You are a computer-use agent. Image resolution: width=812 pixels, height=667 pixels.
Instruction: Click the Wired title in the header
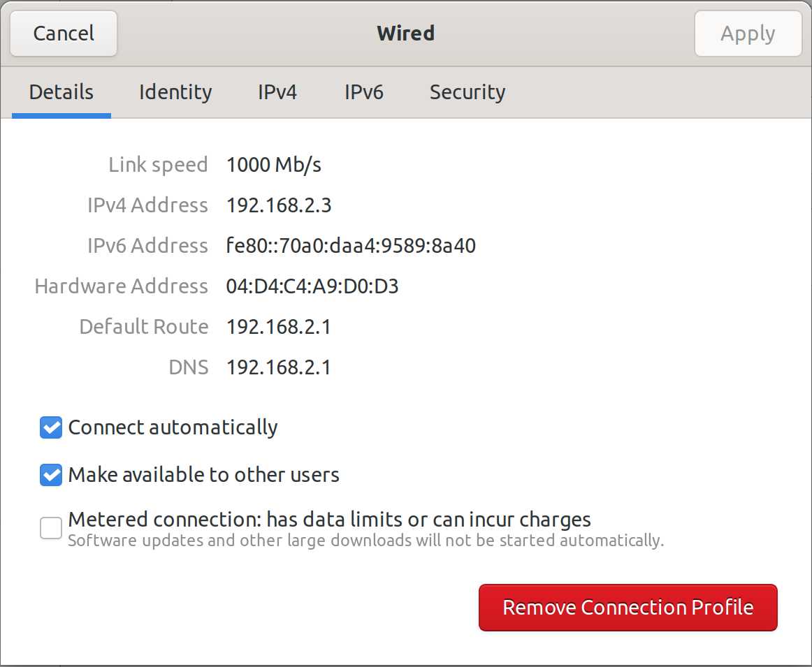pyautogui.click(x=406, y=34)
